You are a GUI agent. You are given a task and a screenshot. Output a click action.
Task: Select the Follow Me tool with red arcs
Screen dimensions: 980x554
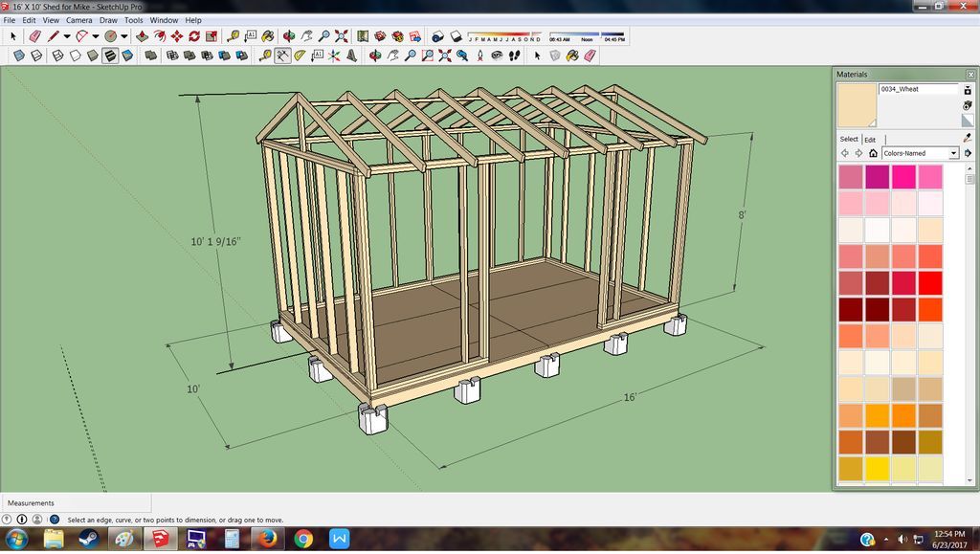click(x=160, y=36)
